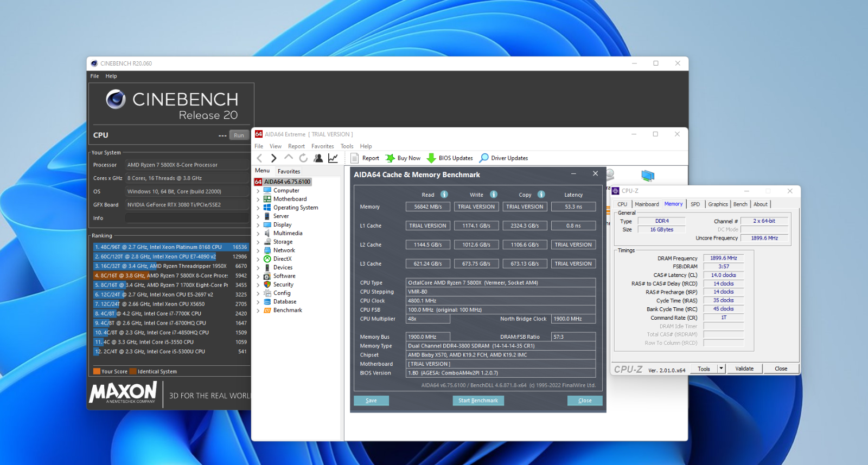Screen dimensions: 868x465
Task: Click Buy Now in the AIDA64 toolbar
Action: tap(403, 158)
